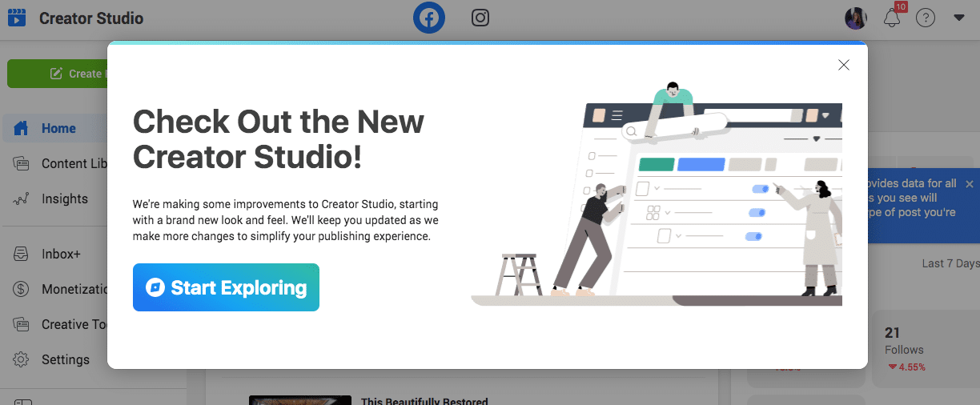This screenshot has height=405, width=980.
Task: Expand the account dropdown arrow
Action: pyautogui.click(x=959, y=18)
